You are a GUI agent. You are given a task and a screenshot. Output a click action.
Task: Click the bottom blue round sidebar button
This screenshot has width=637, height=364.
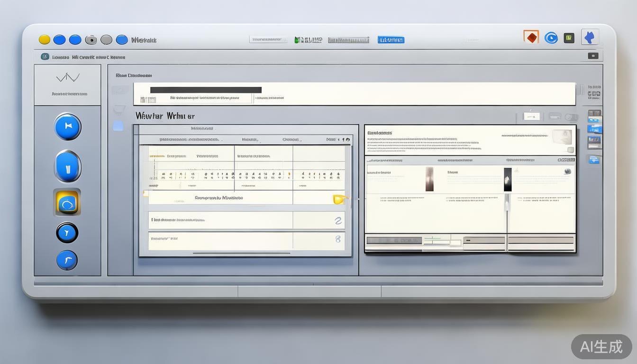[x=67, y=260]
